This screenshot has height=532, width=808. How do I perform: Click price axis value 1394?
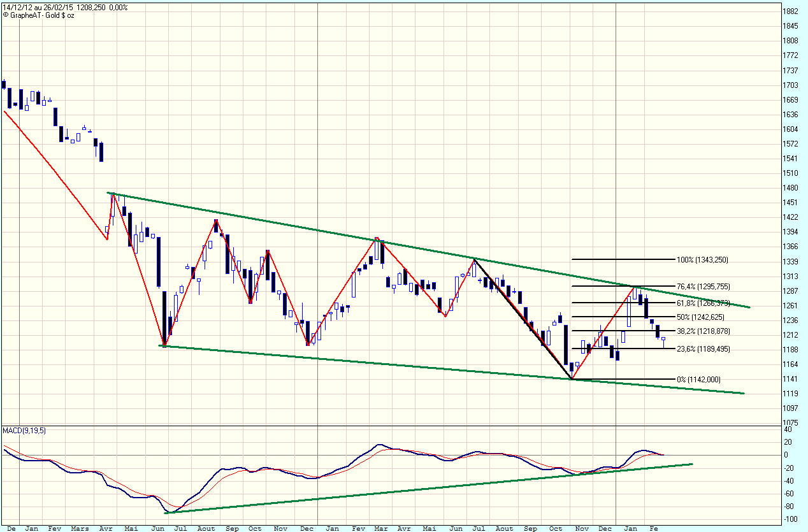point(791,232)
